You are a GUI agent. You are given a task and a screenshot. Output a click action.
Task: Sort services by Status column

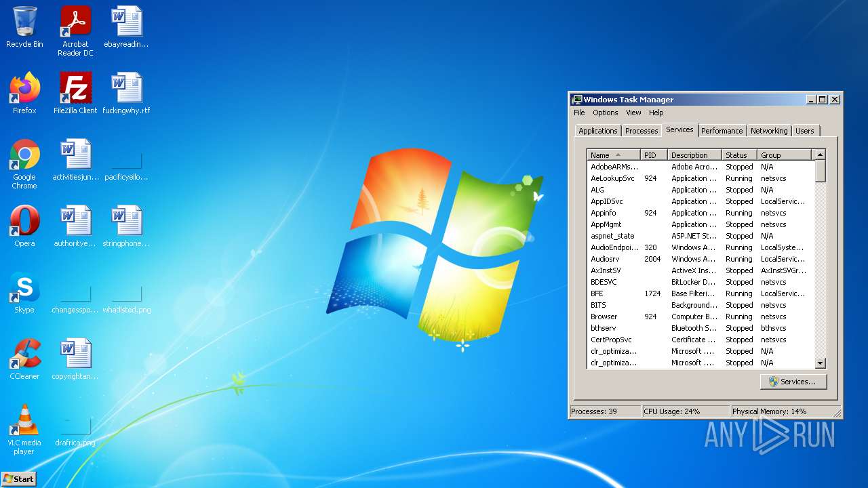click(739, 155)
